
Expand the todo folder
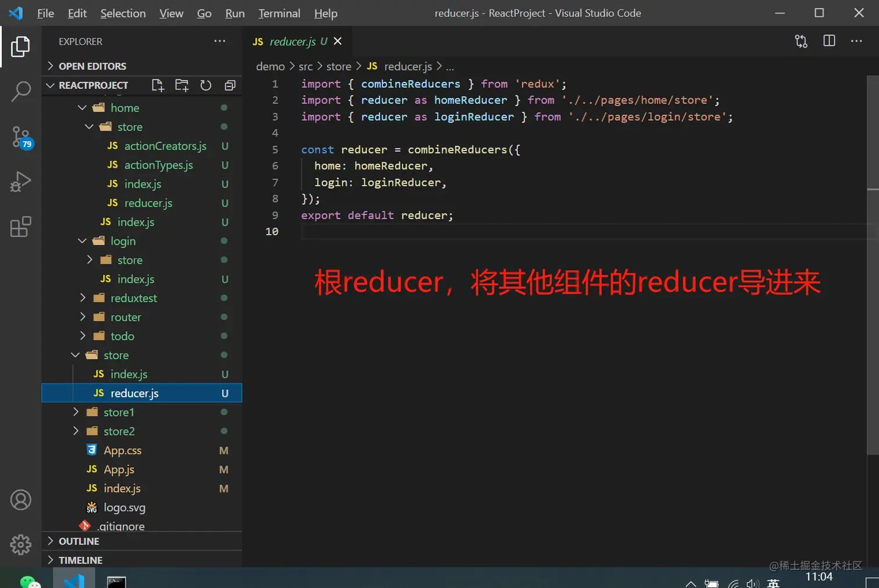142,336
